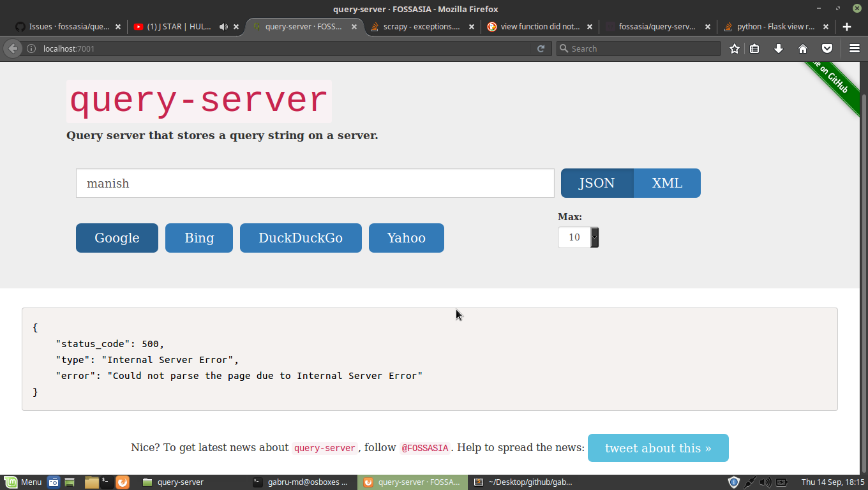868x490 pixels.
Task: Open the Max results dropdown
Action: point(578,237)
